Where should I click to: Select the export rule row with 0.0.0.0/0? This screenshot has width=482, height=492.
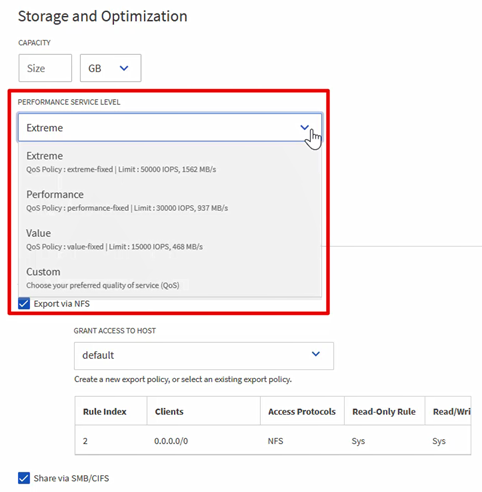[x=273, y=441]
